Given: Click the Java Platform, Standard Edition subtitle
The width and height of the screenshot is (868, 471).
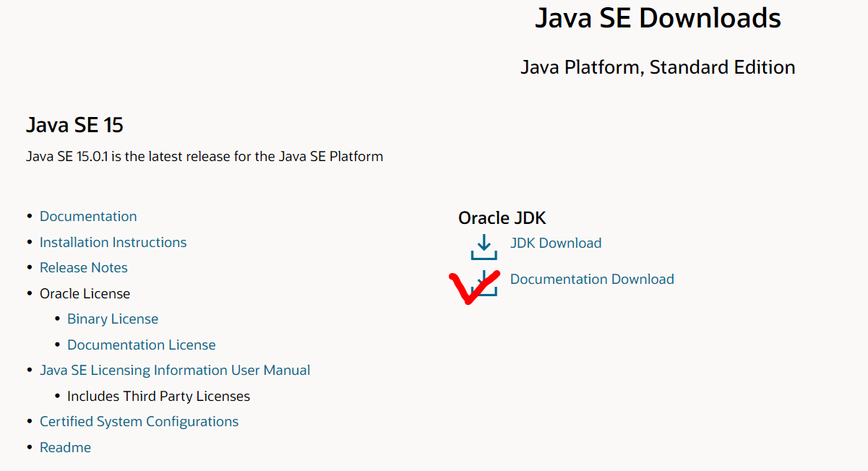Looking at the screenshot, I should click(658, 67).
